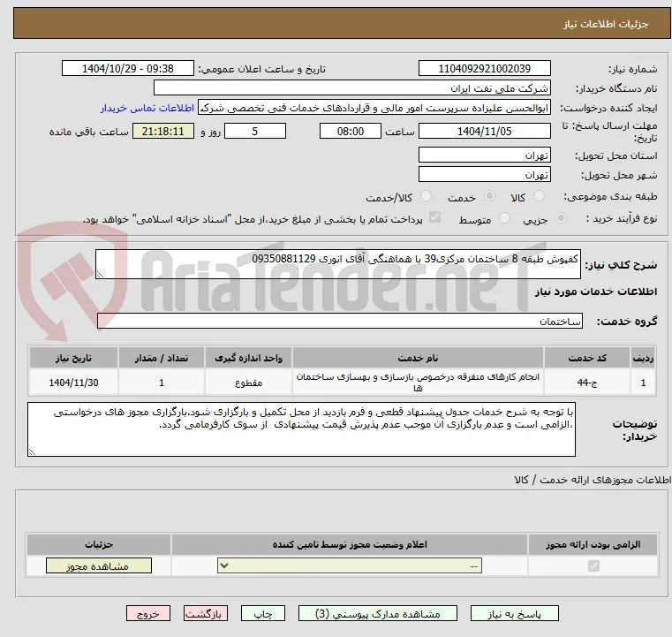Click the پاسخ به نیاز button
Screen dimensions: 672x637
coord(514,613)
